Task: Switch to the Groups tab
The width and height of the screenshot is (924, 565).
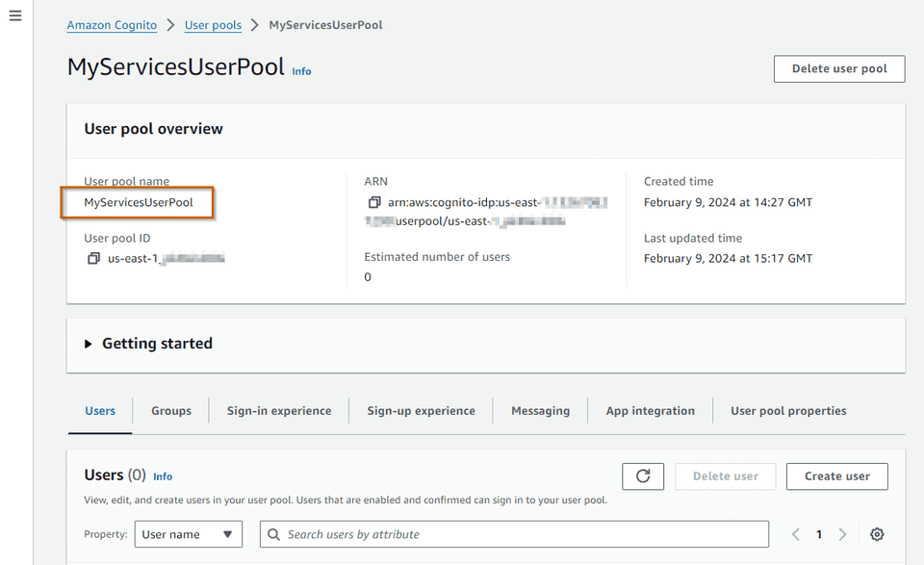Action: (170, 411)
